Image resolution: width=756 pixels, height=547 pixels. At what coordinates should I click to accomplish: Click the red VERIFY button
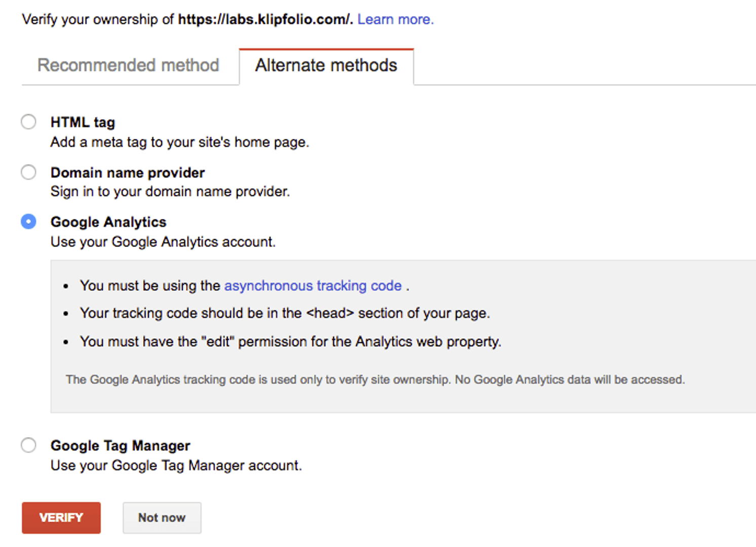coord(61,518)
